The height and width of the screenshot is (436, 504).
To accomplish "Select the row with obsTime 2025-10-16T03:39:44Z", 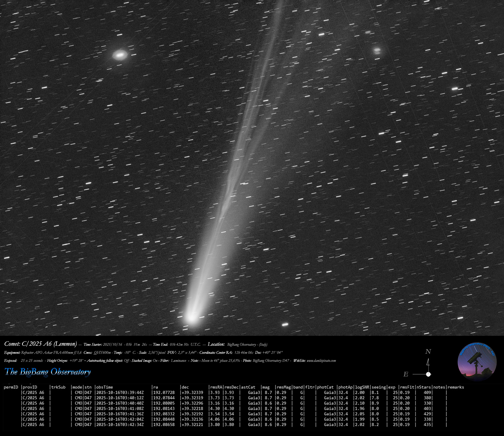I will pos(120,392).
